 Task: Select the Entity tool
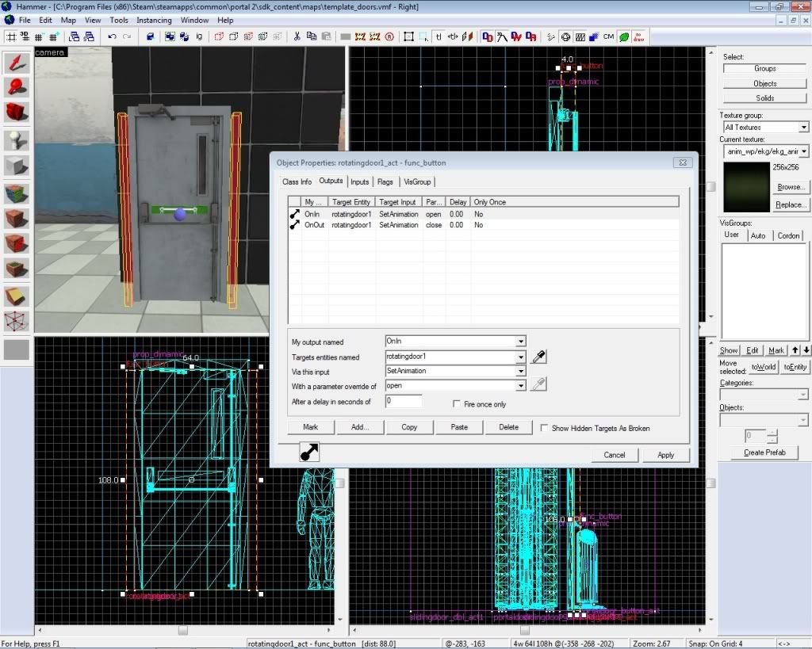click(x=17, y=140)
